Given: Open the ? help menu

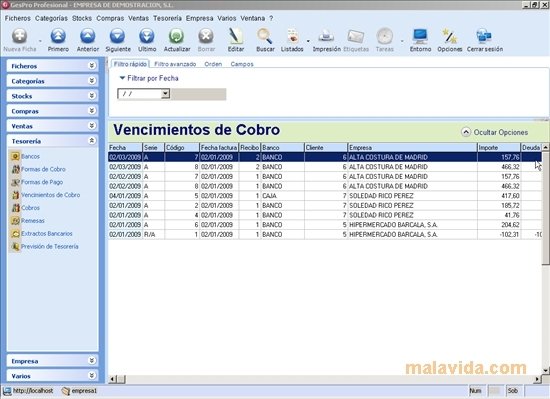Looking at the screenshot, I should (271, 18).
